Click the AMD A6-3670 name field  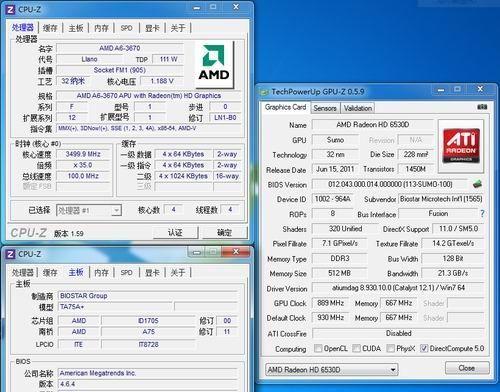pos(120,48)
